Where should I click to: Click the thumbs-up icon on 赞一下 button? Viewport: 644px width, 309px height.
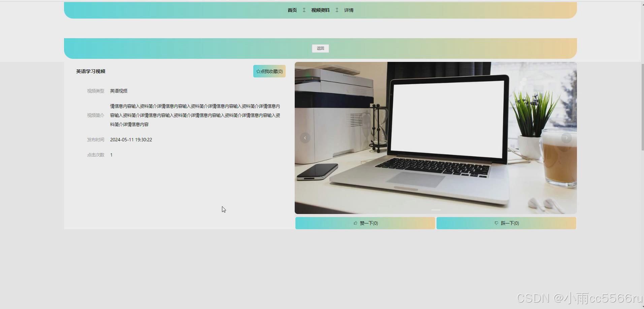356,223
